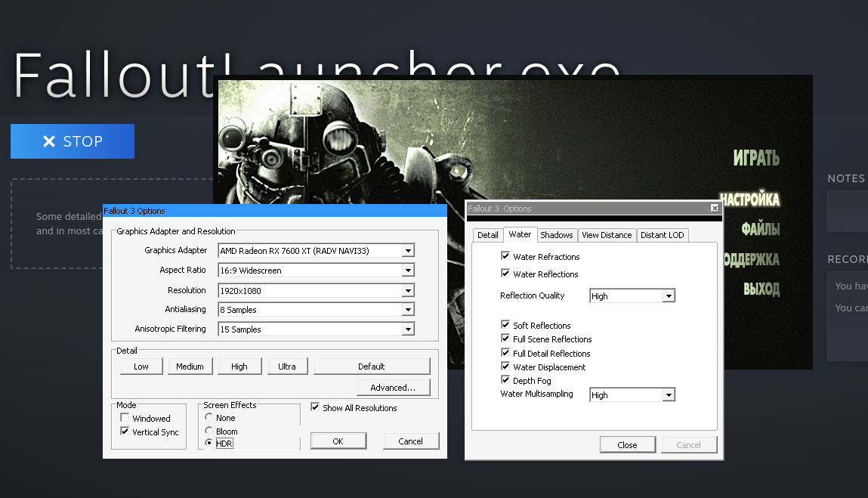The image size is (868, 498).
Task: Open the Resolution dropdown list
Action: pos(408,291)
